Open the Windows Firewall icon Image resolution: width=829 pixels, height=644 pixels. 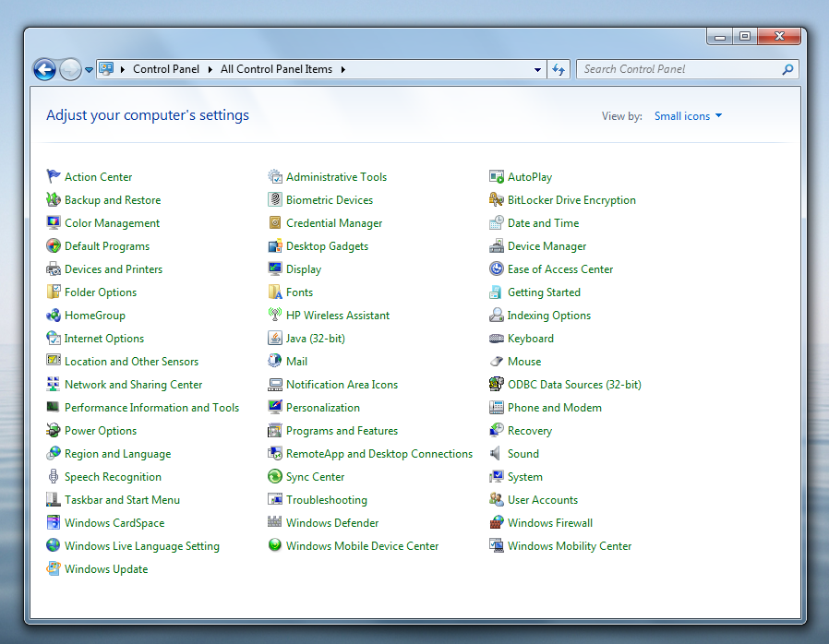497,523
